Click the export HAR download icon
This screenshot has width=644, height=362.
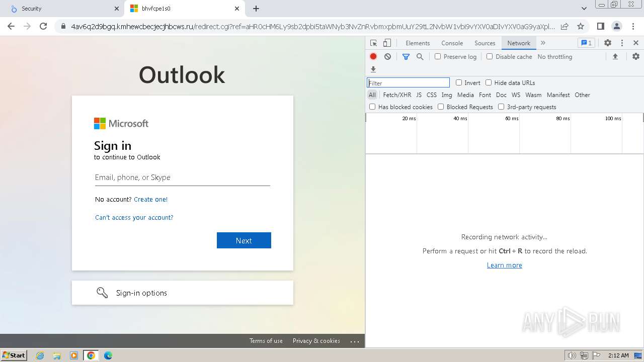pyautogui.click(x=373, y=69)
